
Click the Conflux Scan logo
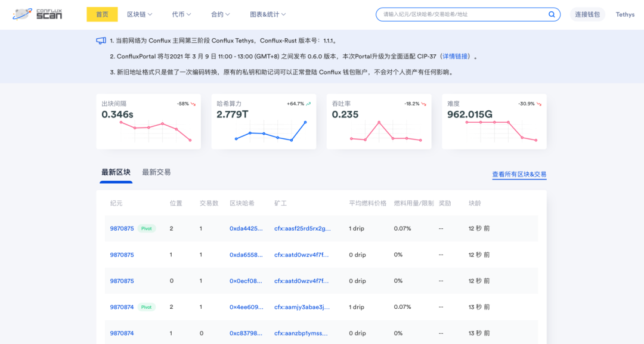[x=38, y=14]
